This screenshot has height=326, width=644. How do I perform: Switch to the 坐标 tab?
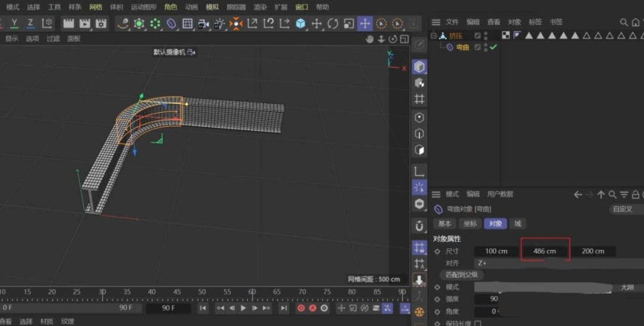pyautogui.click(x=470, y=223)
